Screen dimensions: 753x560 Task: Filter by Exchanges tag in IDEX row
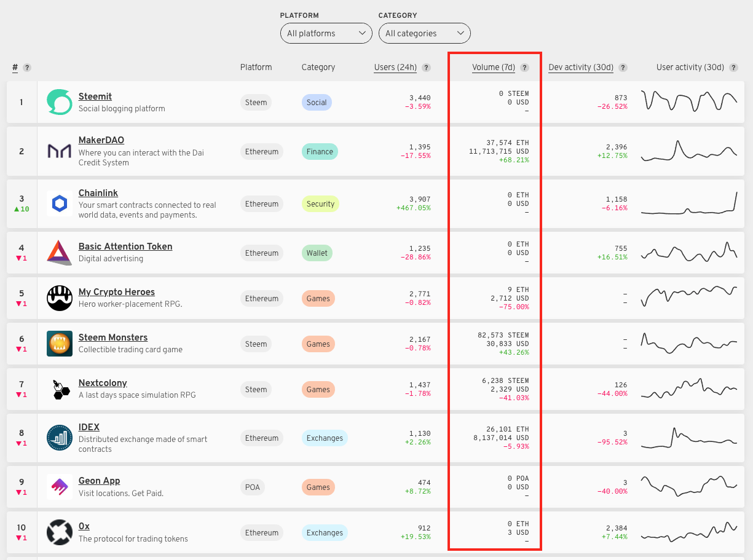pos(325,438)
